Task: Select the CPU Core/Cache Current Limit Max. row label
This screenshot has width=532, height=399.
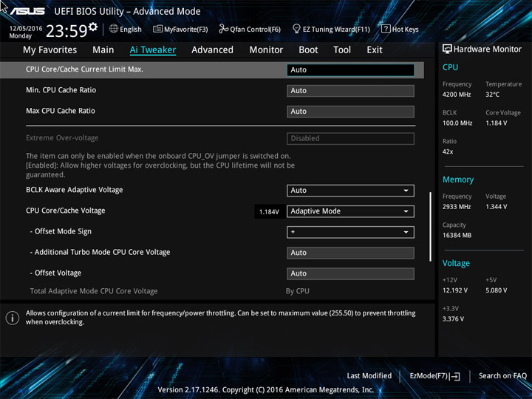Action: (x=84, y=69)
